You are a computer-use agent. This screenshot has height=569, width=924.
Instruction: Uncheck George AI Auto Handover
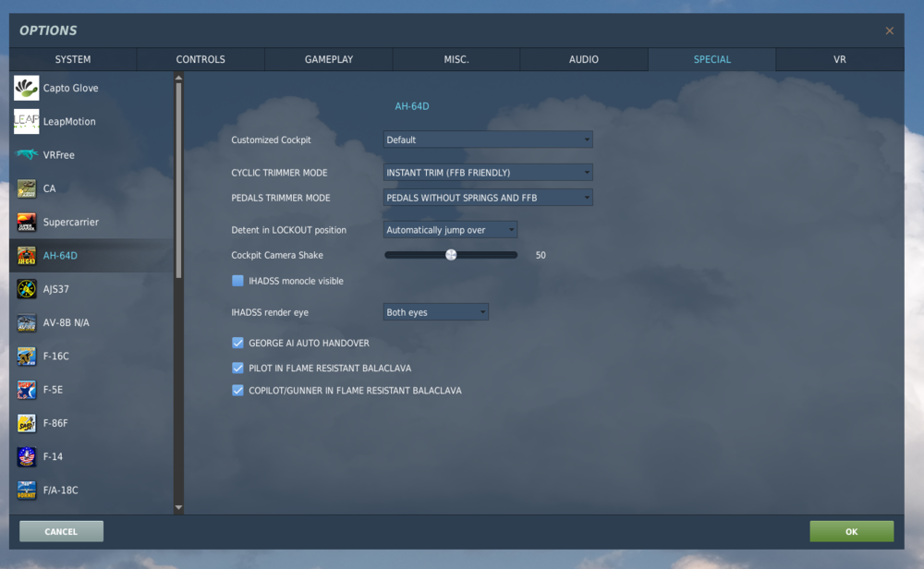[x=237, y=343]
